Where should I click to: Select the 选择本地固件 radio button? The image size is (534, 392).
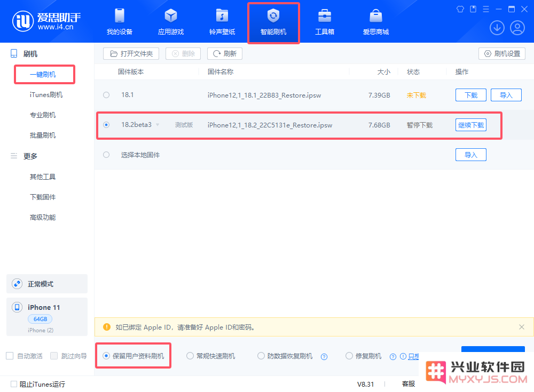pyautogui.click(x=106, y=155)
